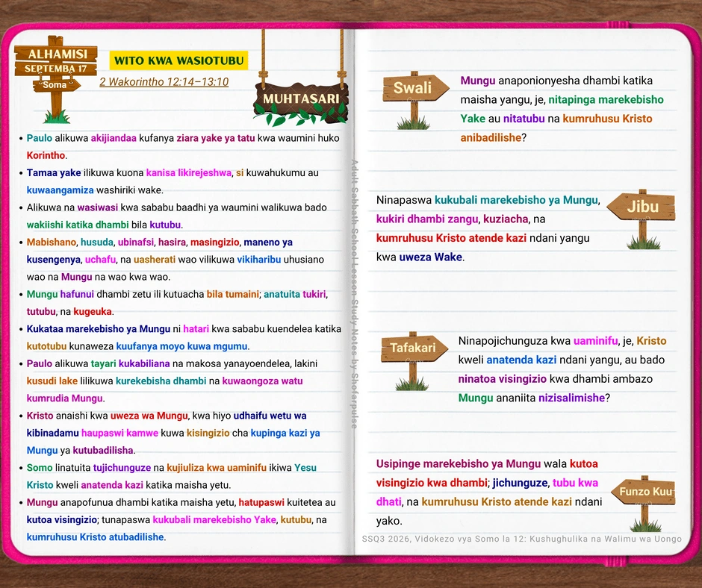Image resolution: width=702 pixels, height=588 pixels.
Task: Click the word jichunguze in Funzo Kuu
Action: click(x=521, y=483)
